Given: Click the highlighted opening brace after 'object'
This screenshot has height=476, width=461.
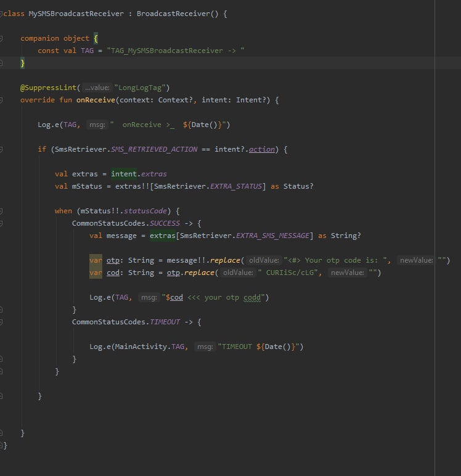Looking at the screenshot, I should [x=96, y=38].
